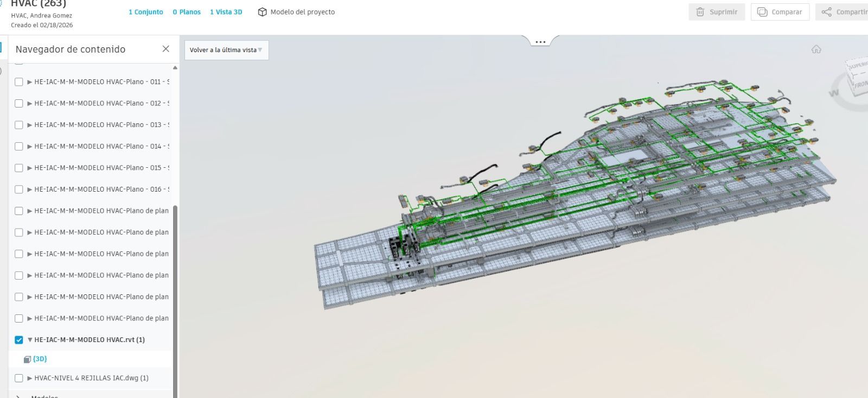Open the Modelo del proyecto view
The height and width of the screenshot is (398, 868).
(296, 12)
